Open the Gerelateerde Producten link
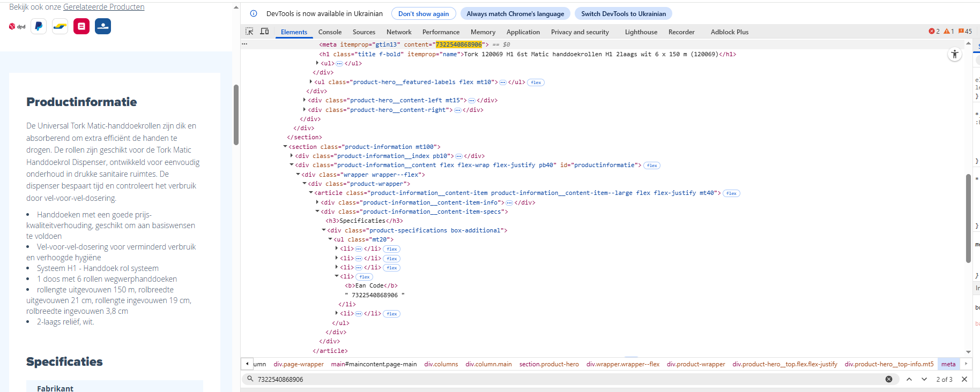Image resolution: width=980 pixels, height=392 pixels. (104, 7)
